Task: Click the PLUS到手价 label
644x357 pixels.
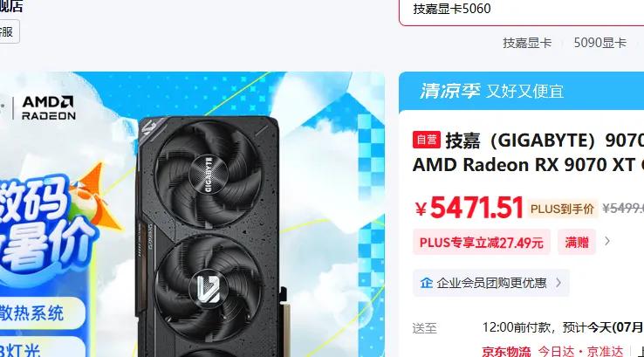Action: click(x=562, y=209)
